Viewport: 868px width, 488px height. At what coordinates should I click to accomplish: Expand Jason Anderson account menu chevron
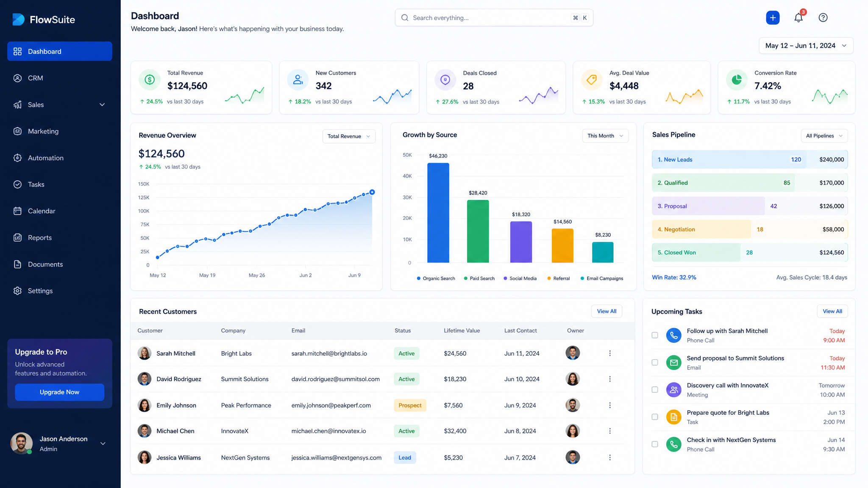pyautogui.click(x=103, y=444)
